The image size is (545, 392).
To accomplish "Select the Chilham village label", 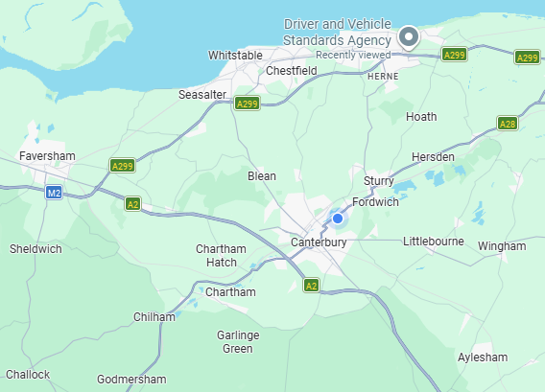I will coord(154,316).
